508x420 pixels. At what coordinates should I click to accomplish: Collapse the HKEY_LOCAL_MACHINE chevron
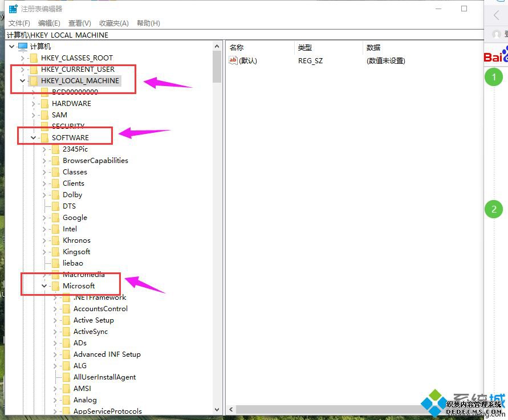pos(22,80)
